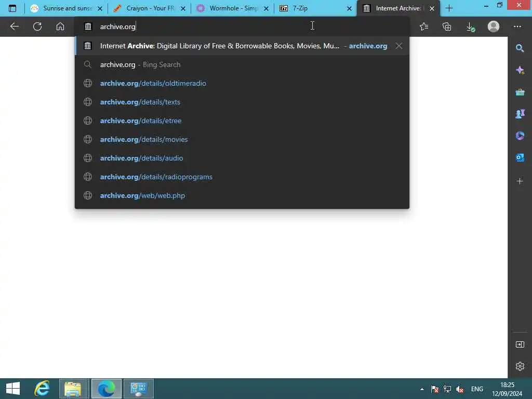This screenshot has width=532, height=399.
Task: Open the Windows Start button
Action: click(13, 389)
